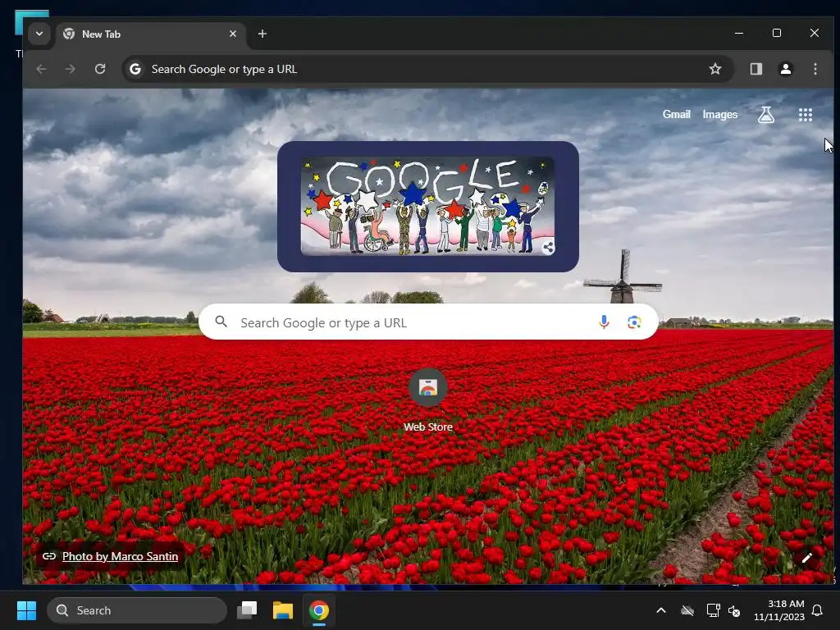Show hidden system tray icons

[x=661, y=610]
